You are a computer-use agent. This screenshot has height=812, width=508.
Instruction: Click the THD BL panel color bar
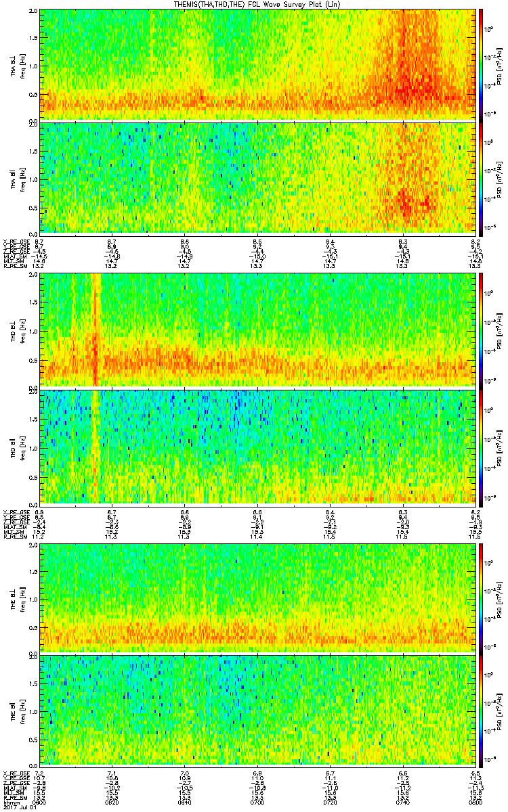click(482, 330)
